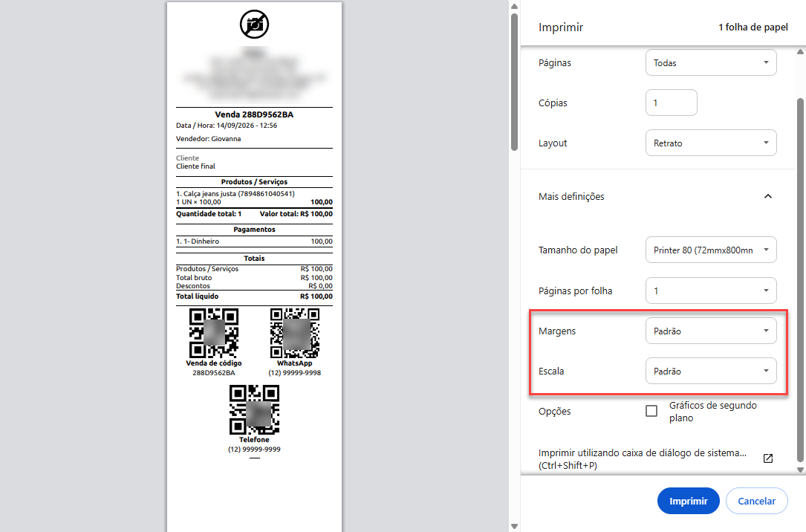Open the Escala dropdown
This screenshot has height=532, width=806.
[x=711, y=371]
